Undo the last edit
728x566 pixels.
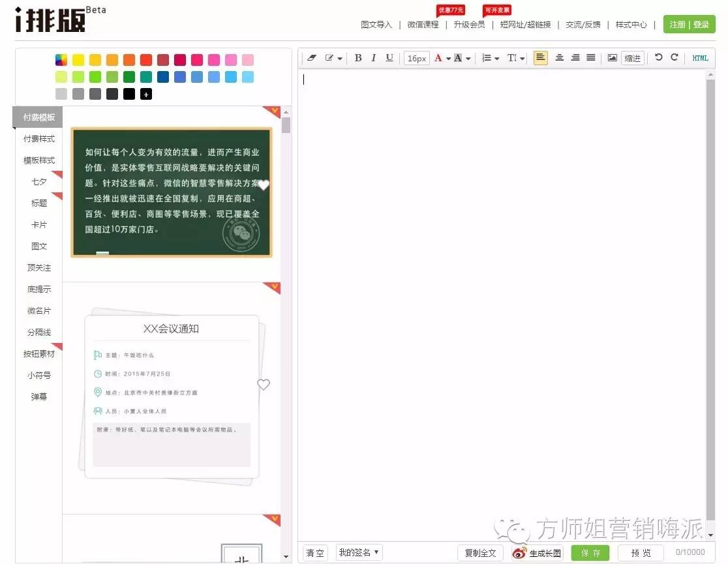coord(658,57)
